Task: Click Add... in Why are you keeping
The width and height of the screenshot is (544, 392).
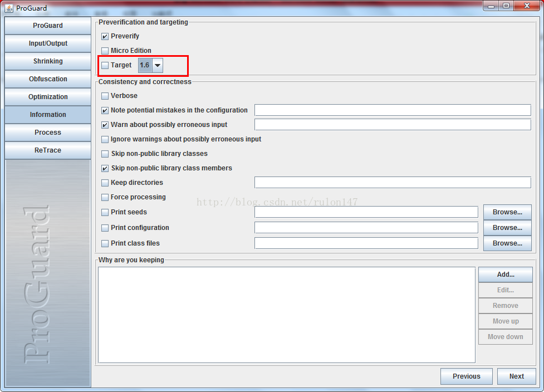Action: pyautogui.click(x=506, y=275)
